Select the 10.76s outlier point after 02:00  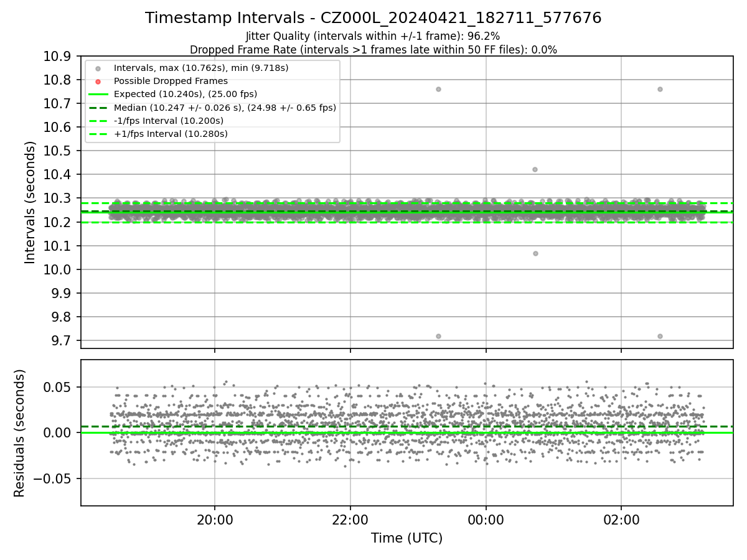tap(660, 89)
